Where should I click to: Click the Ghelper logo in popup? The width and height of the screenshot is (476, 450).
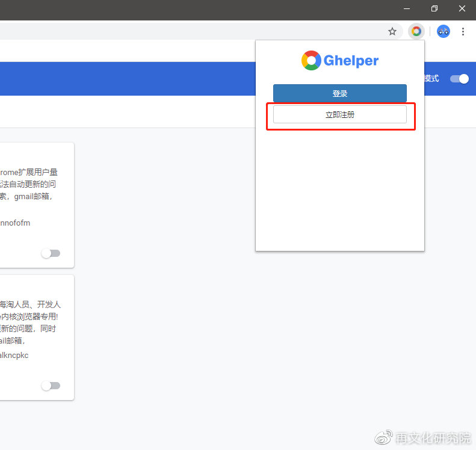(340, 60)
